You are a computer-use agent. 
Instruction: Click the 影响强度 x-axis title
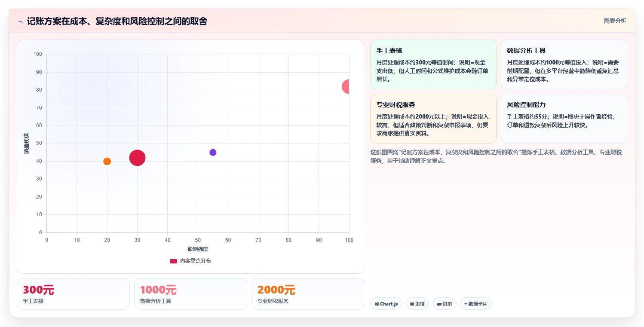click(x=198, y=249)
